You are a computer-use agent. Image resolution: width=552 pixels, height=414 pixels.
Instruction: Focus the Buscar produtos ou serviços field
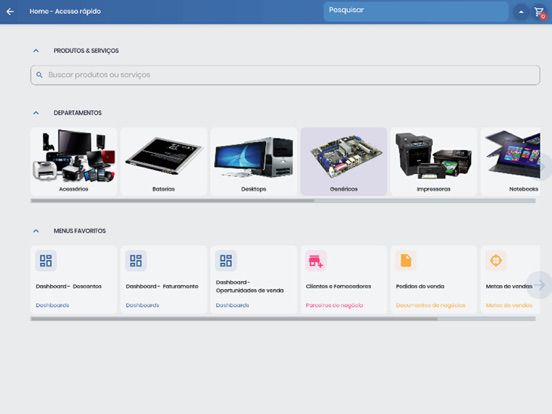tap(285, 75)
